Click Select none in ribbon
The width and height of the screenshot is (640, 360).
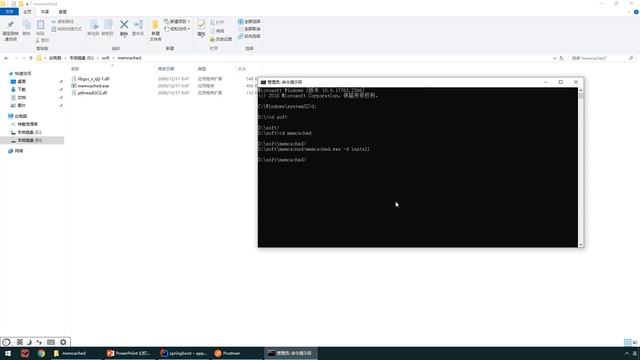pyautogui.click(x=249, y=29)
